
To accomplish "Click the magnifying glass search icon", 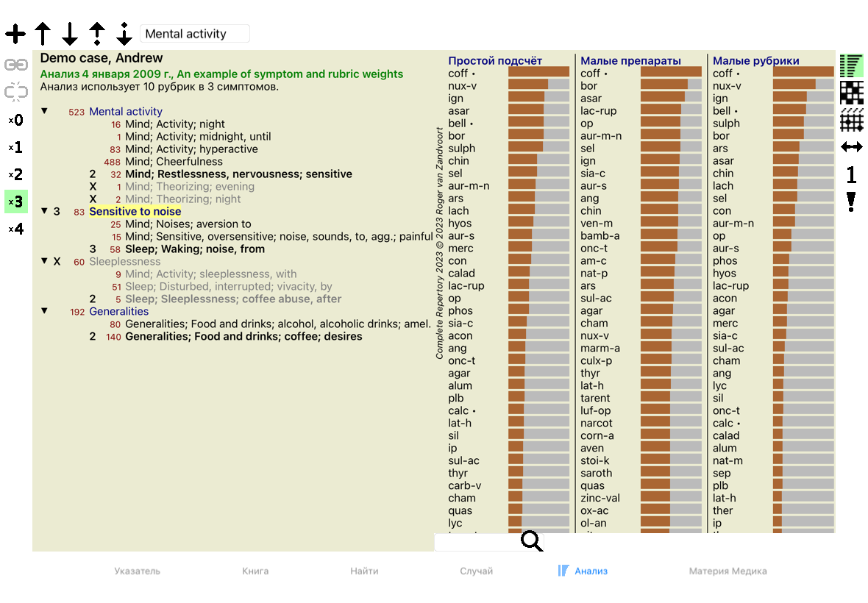I will coord(531,542).
